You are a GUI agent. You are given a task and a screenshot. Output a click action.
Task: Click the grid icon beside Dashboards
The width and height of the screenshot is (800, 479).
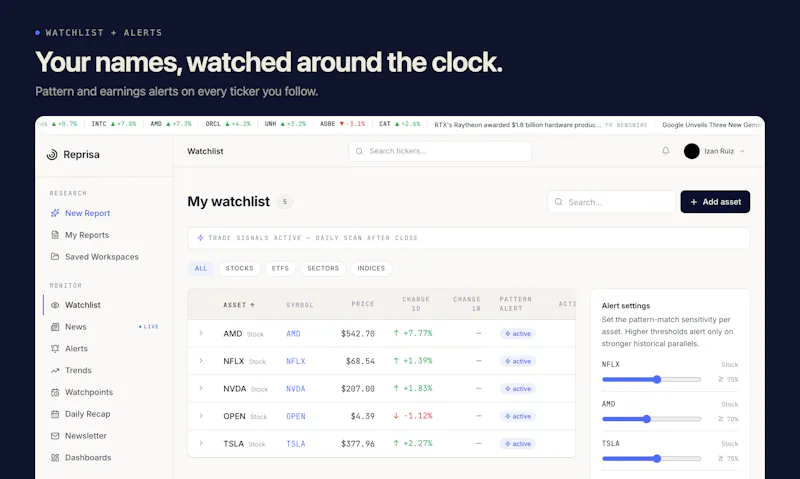55,458
